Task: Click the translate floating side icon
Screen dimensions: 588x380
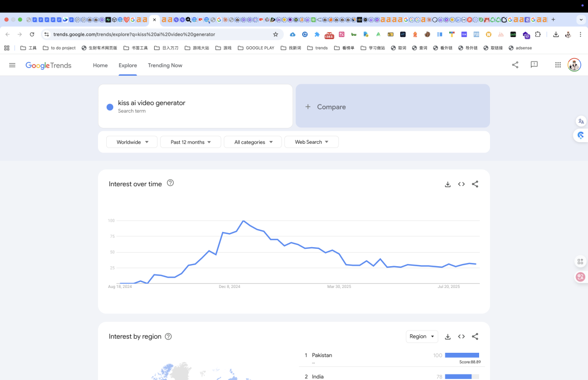Action: [x=581, y=121]
